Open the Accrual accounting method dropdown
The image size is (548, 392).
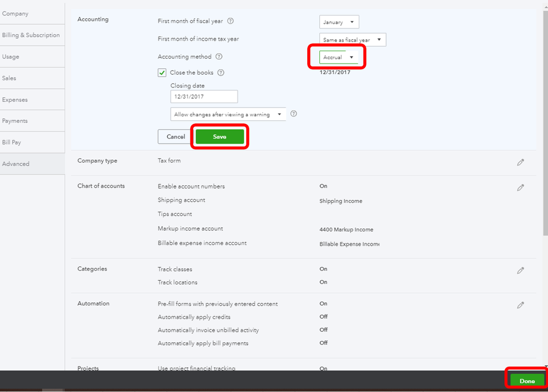pyautogui.click(x=338, y=58)
